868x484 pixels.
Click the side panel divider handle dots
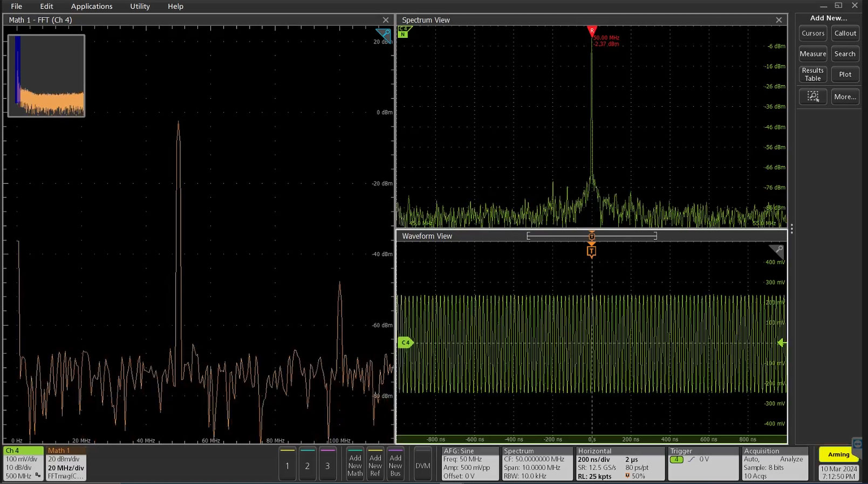[x=791, y=229]
